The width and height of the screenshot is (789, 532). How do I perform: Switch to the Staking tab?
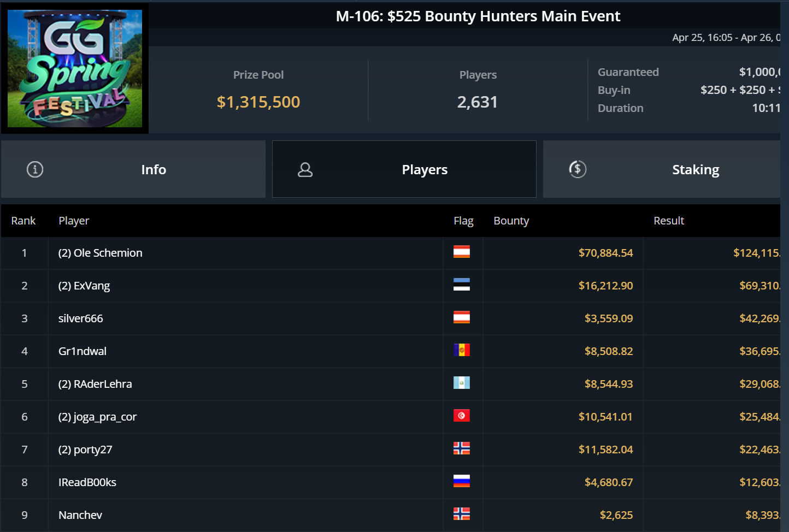pos(695,170)
